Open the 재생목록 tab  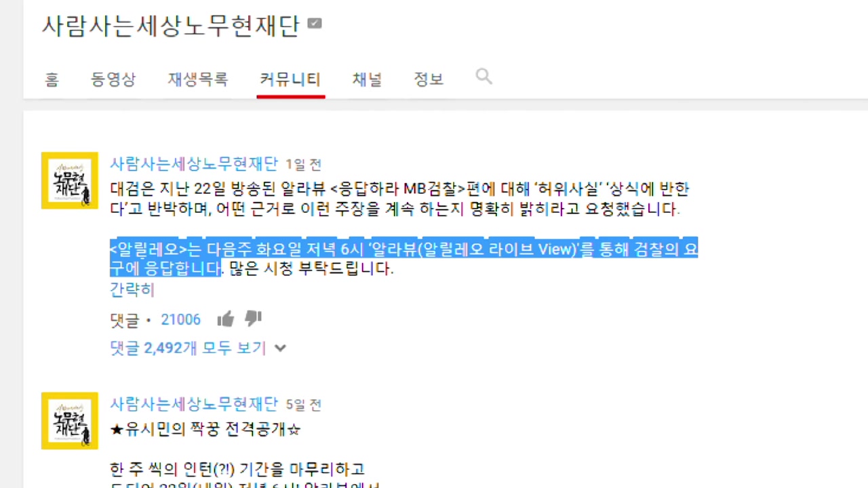198,79
